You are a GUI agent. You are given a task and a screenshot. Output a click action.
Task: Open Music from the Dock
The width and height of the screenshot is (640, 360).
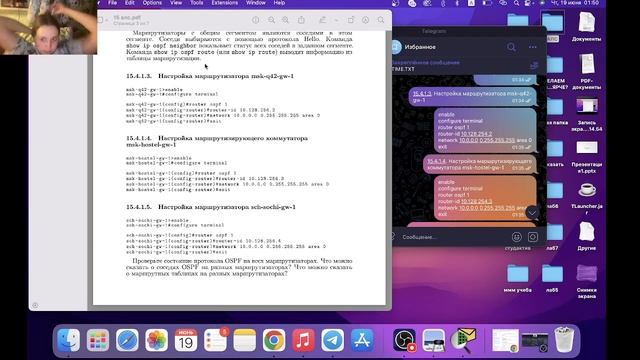pos(303,340)
